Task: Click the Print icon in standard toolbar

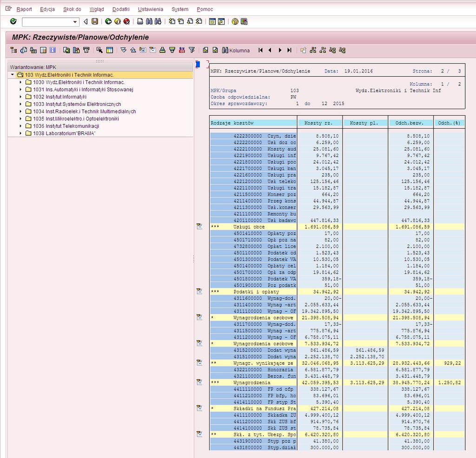Action: tap(140, 21)
